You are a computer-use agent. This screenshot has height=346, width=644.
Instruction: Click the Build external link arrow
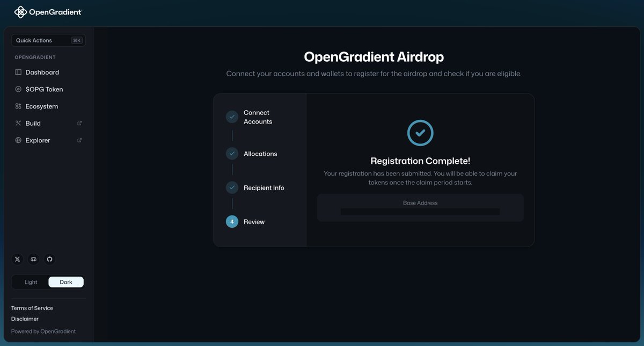[79, 122]
